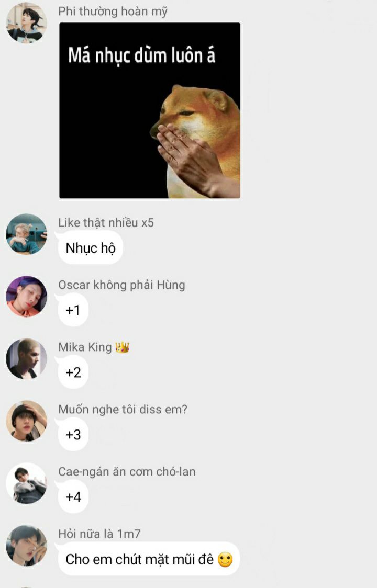Tap Cae-ngán ăn cơm chó-lan's avatar
Viewport: 377px width, 588px height.
pos(26,483)
